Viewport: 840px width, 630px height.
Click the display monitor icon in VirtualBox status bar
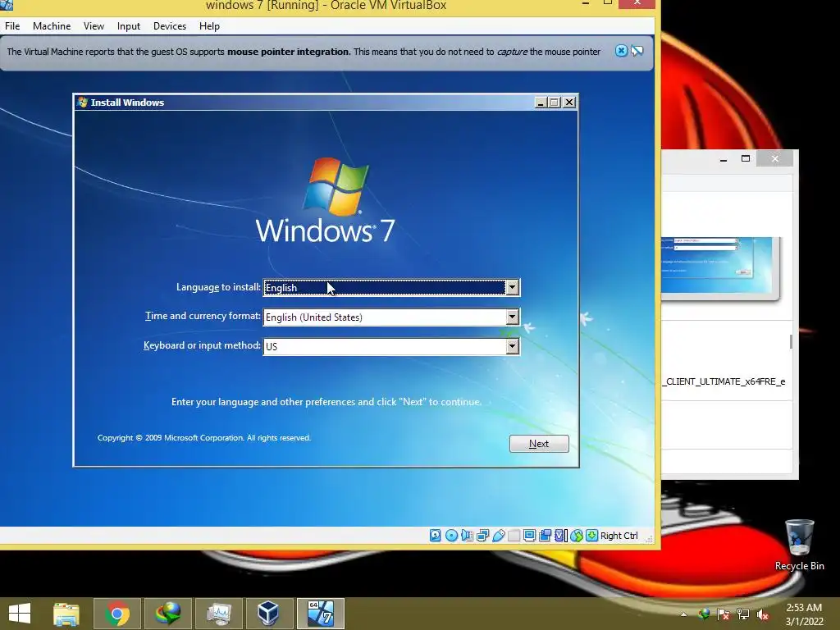point(529,535)
